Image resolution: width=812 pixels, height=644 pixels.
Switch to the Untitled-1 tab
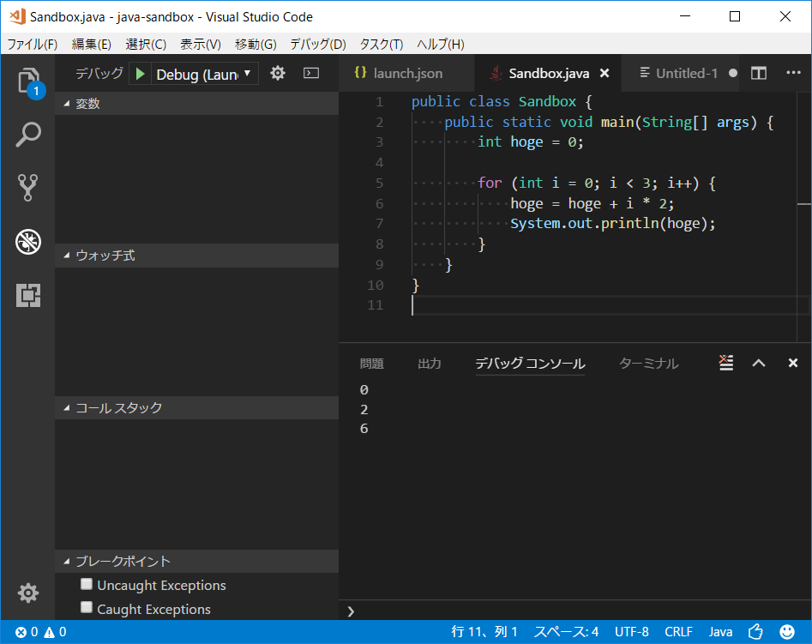coord(678,73)
